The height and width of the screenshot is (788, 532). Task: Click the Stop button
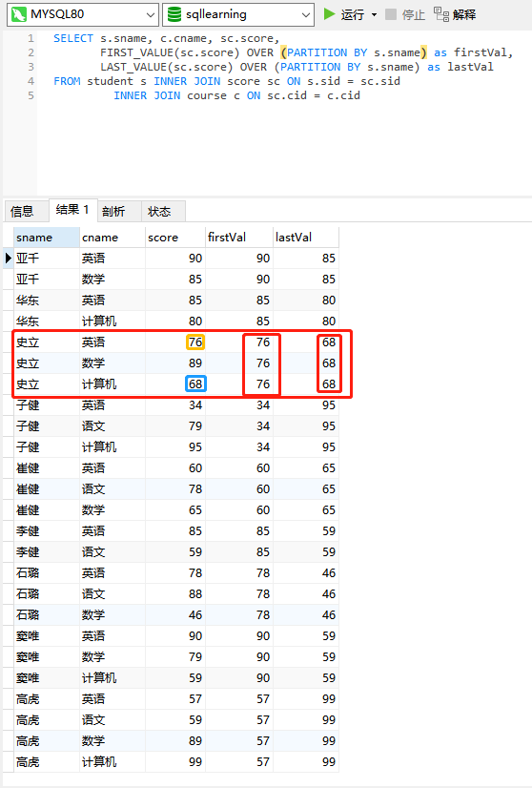[x=405, y=14]
